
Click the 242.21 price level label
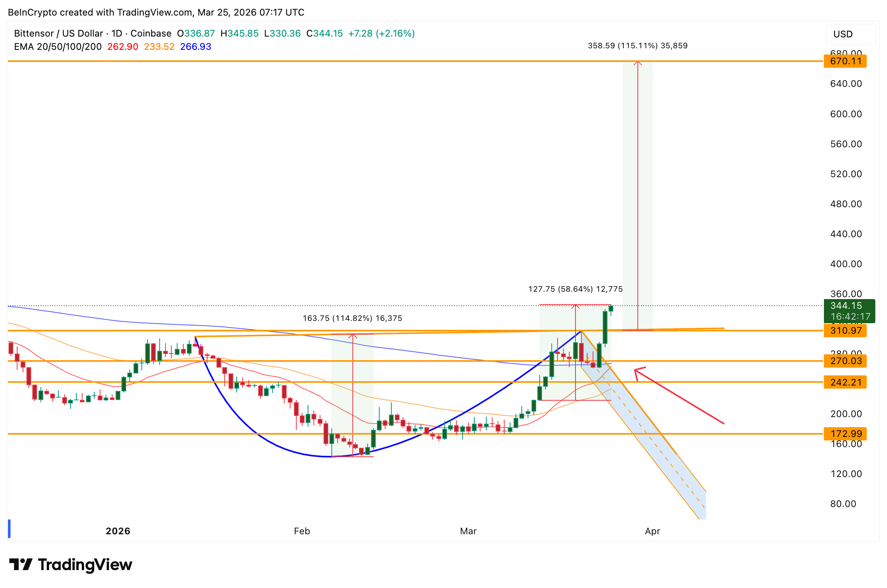pyautogui.click(x=845, y=382)
